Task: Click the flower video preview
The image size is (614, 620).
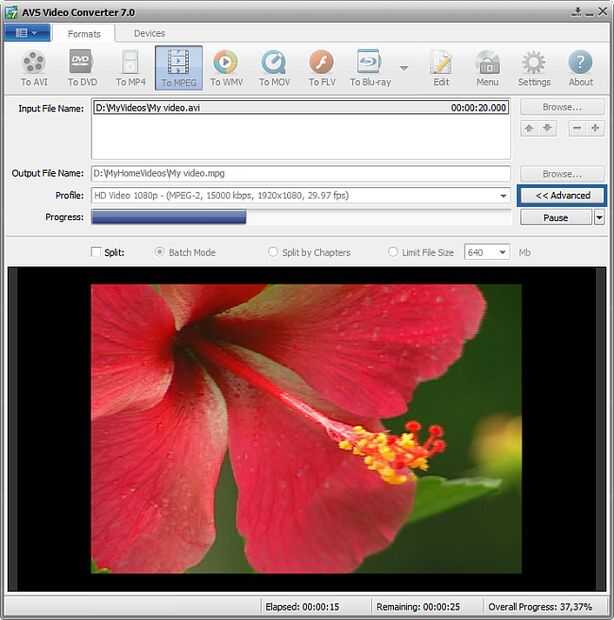Action: (x=306, y=429)
